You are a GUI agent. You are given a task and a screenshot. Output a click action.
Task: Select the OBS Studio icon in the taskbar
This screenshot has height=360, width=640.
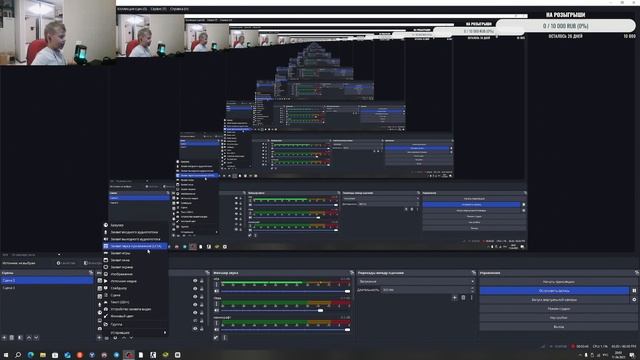[x=129, y=355]
